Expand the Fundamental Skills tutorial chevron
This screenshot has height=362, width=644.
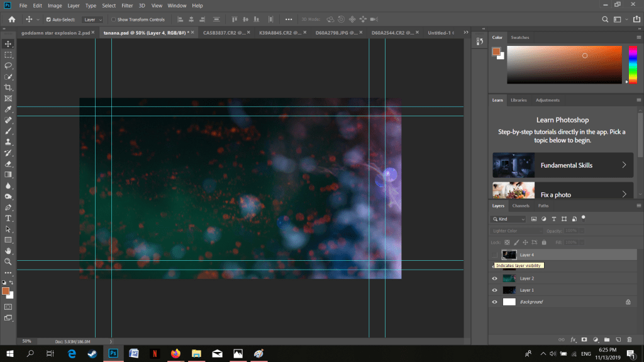click(624, 165)
